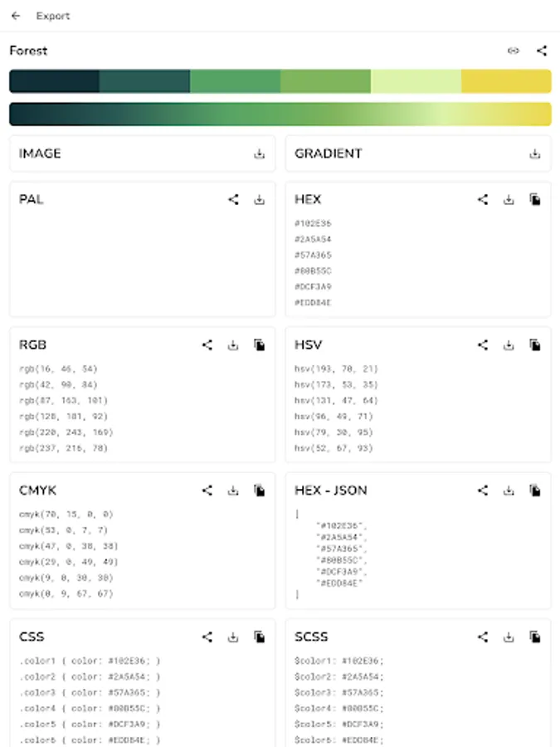560x747 pixels.
Task: Share the HEX color list
Action: (x=482, y=199)
